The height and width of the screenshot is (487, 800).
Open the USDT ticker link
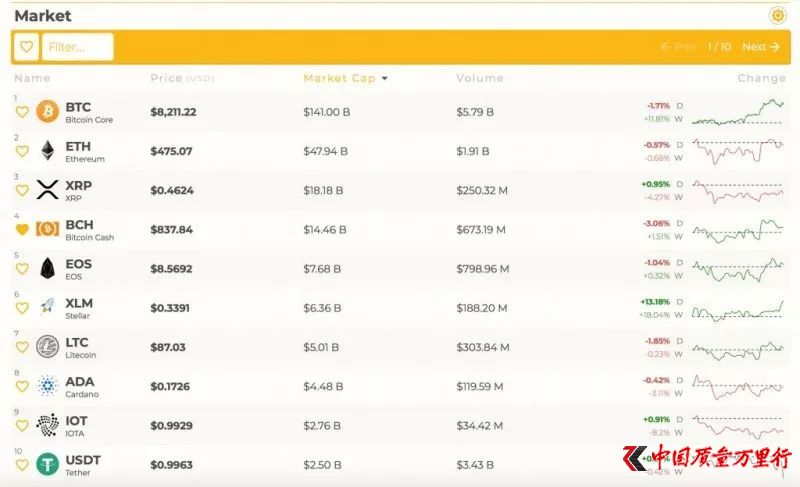pyautogui.click(x=83, y=460)
